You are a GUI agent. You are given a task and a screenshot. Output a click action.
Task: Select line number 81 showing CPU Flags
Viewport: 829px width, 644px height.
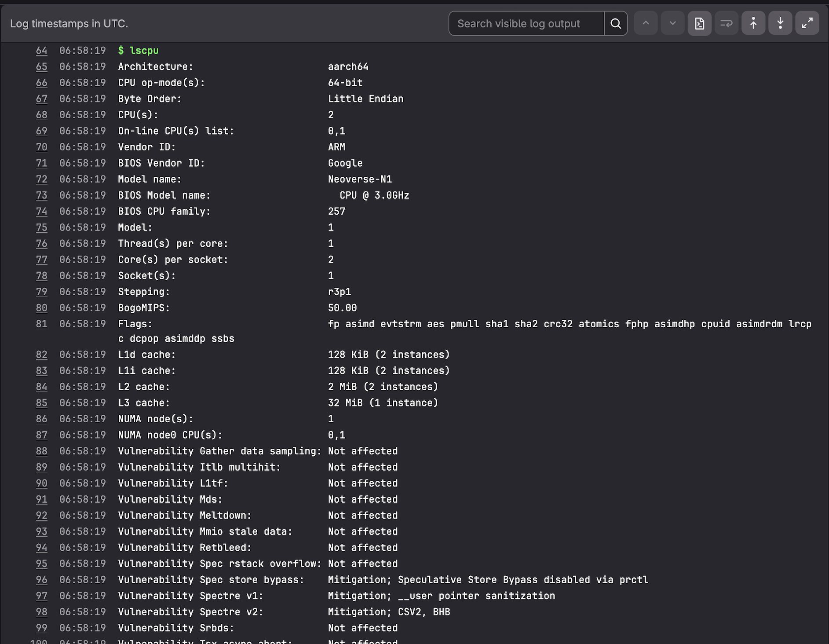click(x=42, y=324)
